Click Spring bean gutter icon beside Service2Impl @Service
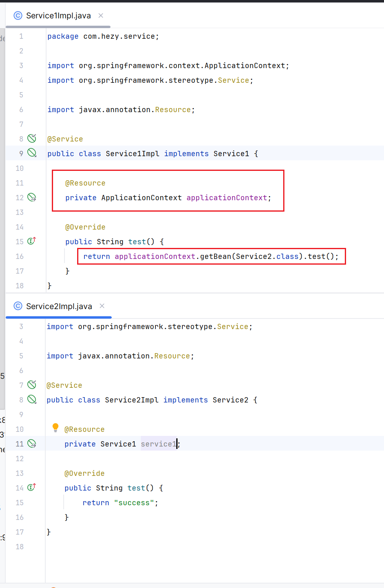This screenshot has height=588, width=384. (x=32, y=385)
